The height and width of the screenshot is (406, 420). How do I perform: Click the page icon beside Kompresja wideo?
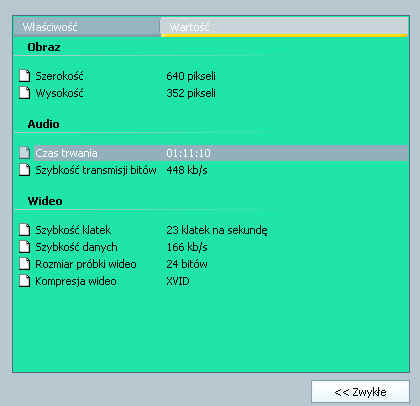click(x=25, y=281)
